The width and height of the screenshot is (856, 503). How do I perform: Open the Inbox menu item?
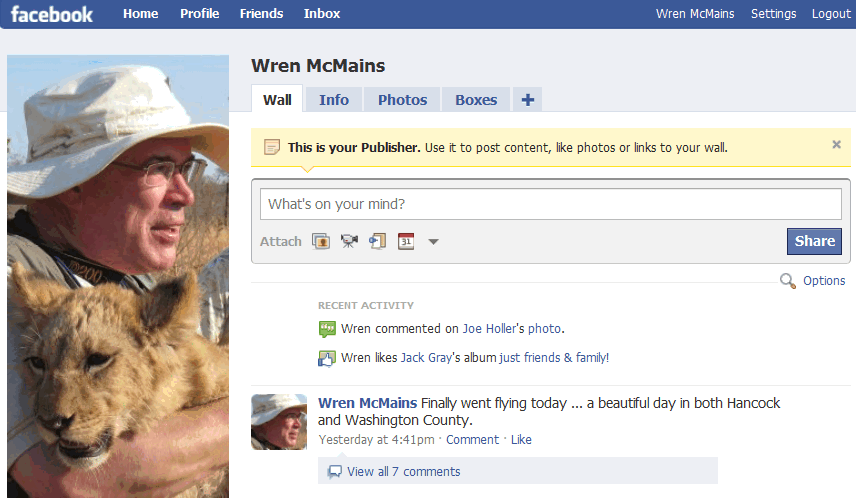tap(322, 14)
